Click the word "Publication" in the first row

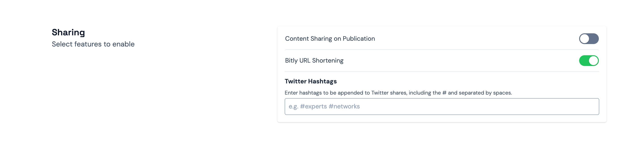click(x=358, y=39)
